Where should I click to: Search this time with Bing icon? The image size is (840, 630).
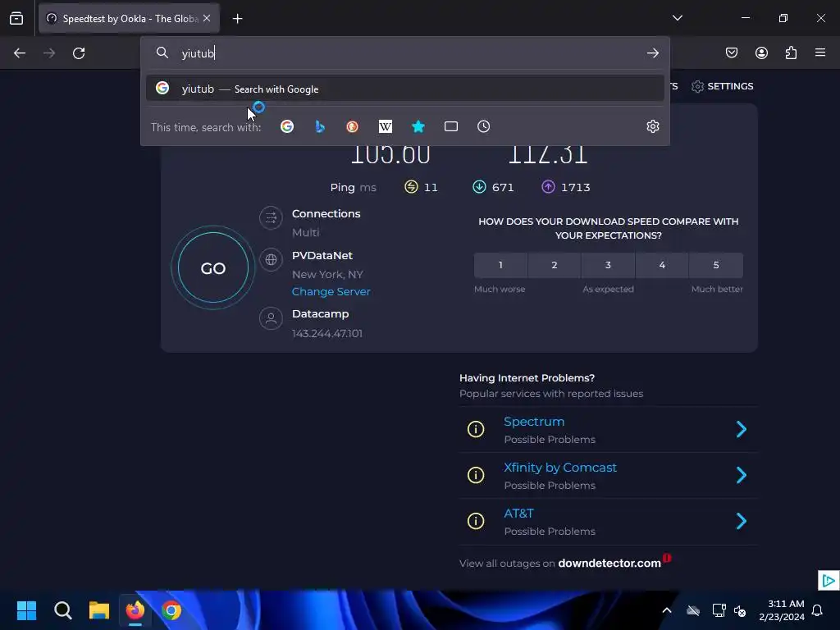[320, 126]
